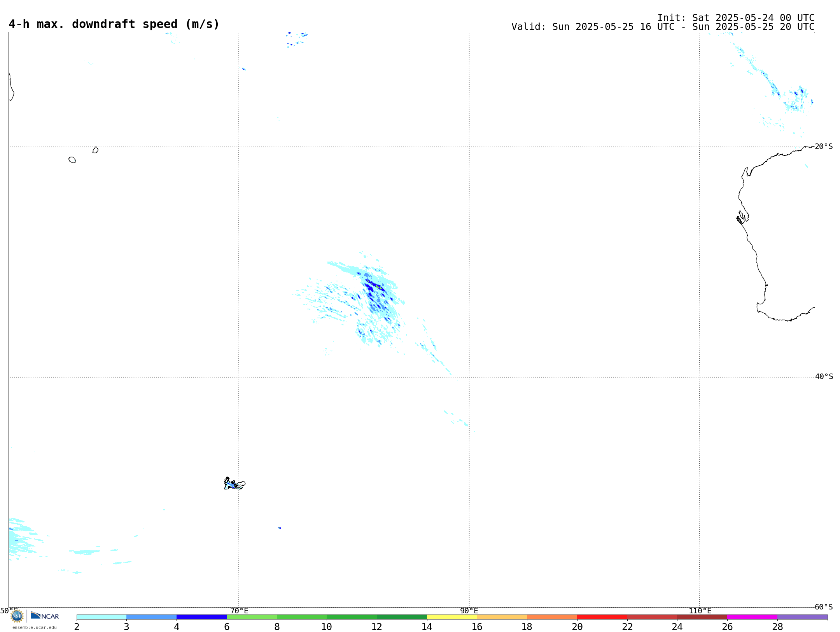Choose the yellow 14–16 m/s swatch
Viewport: 840px width, 632px height.
point(452,617)
